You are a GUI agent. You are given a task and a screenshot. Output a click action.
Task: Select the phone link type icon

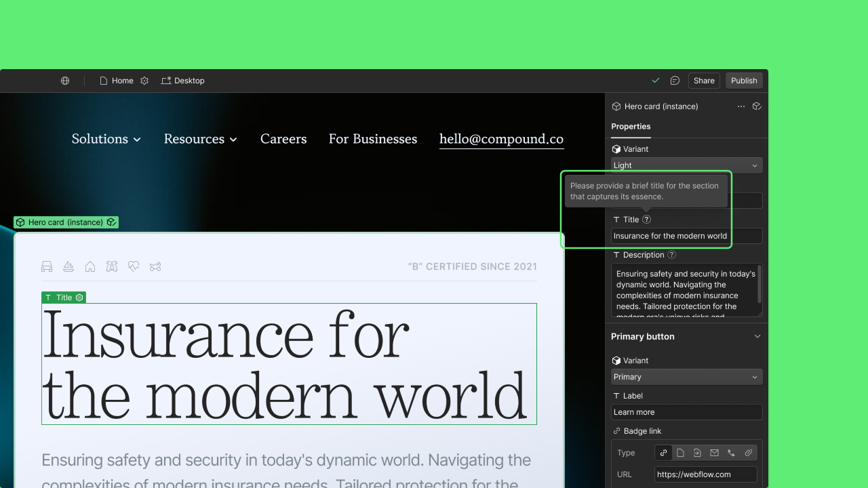730,452
